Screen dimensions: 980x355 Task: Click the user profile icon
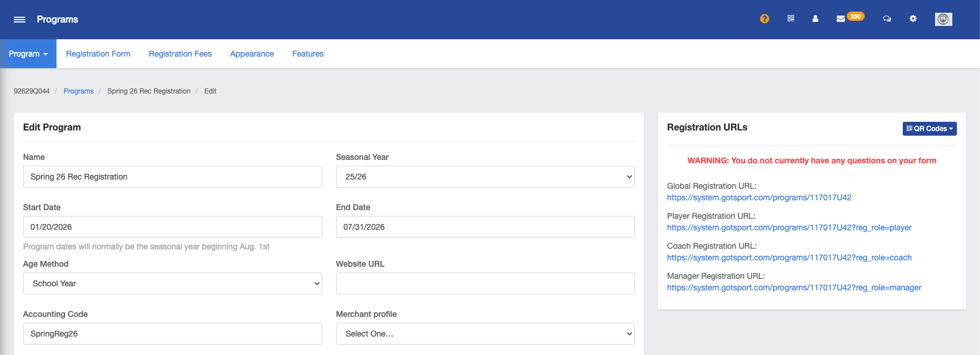point(815,18)
